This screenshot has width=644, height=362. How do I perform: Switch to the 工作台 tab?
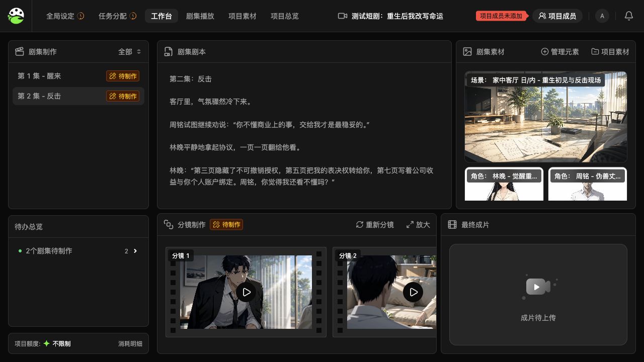coord(162,16)
